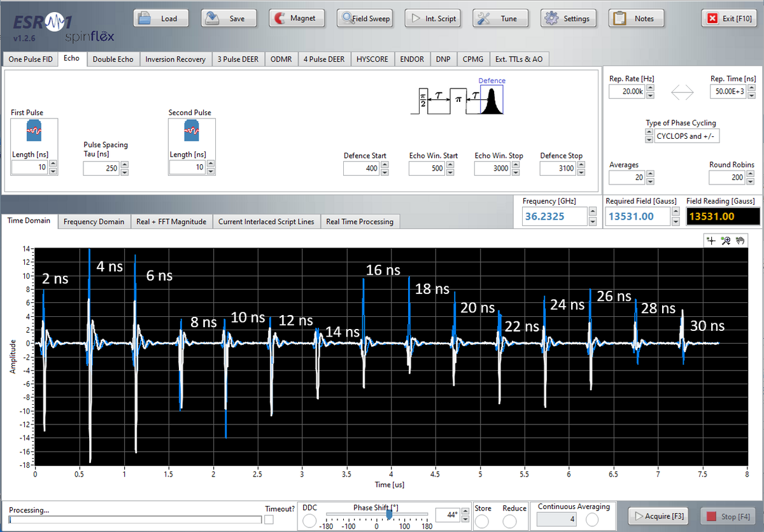
Task: Open the Magnet control button
Action: pyautogui.click(x=297, y=18)
